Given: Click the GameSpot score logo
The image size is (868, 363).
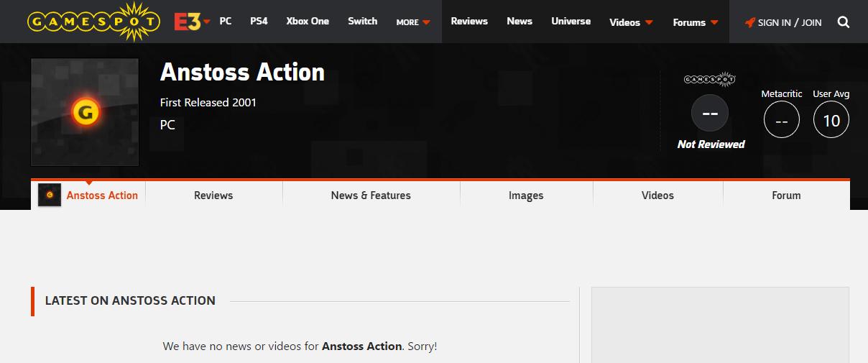Looking at the screenshot, I should (x=710, y=79).
